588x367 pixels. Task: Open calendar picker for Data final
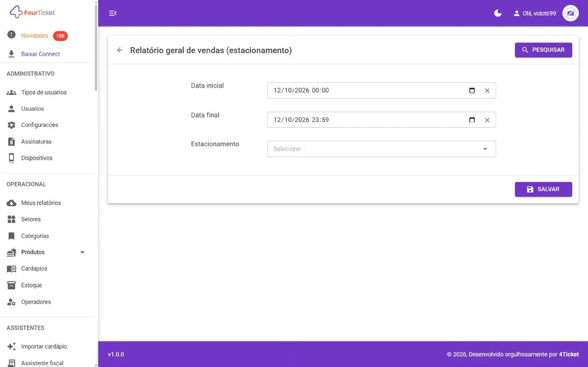pos(472,120)
